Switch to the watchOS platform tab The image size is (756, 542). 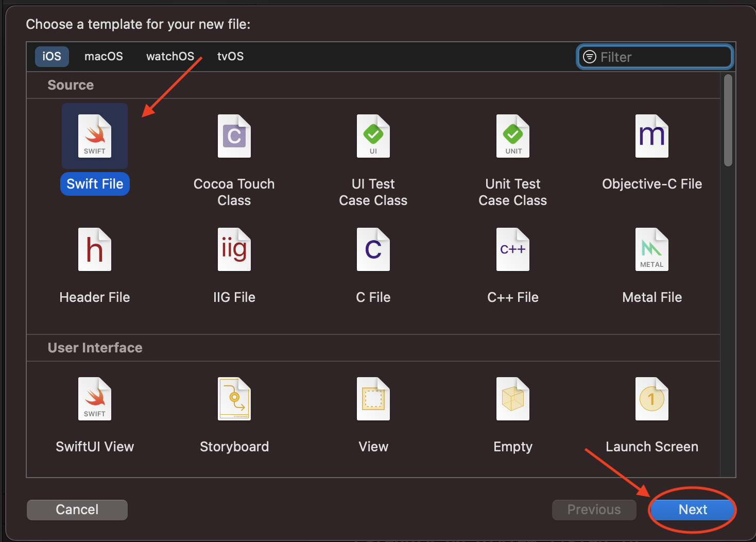[170, 56]
